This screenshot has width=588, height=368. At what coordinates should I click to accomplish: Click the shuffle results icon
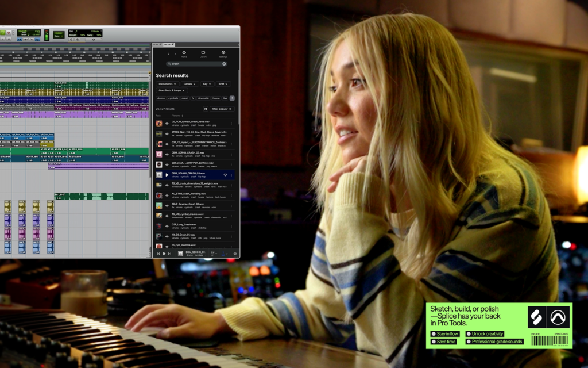coord(206,109)
